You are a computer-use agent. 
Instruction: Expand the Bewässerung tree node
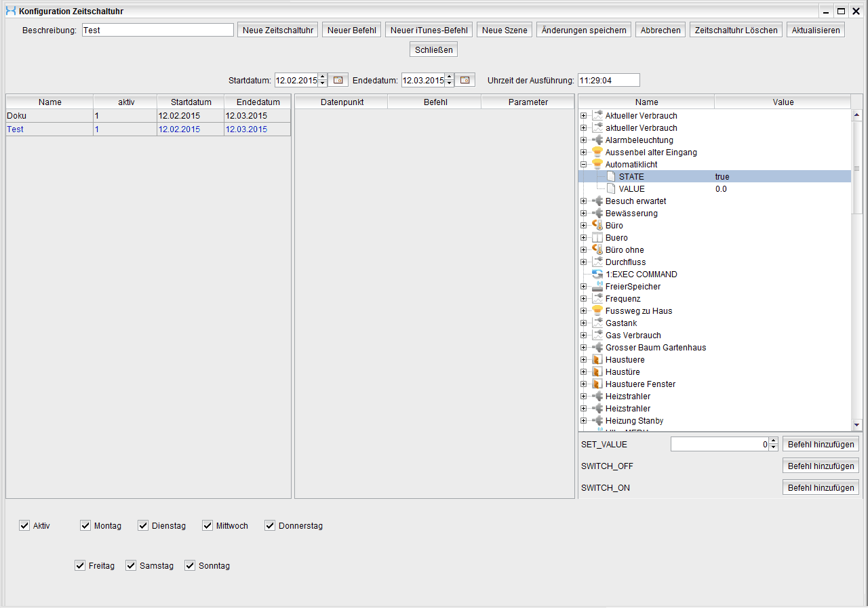(x=583, y=214)
